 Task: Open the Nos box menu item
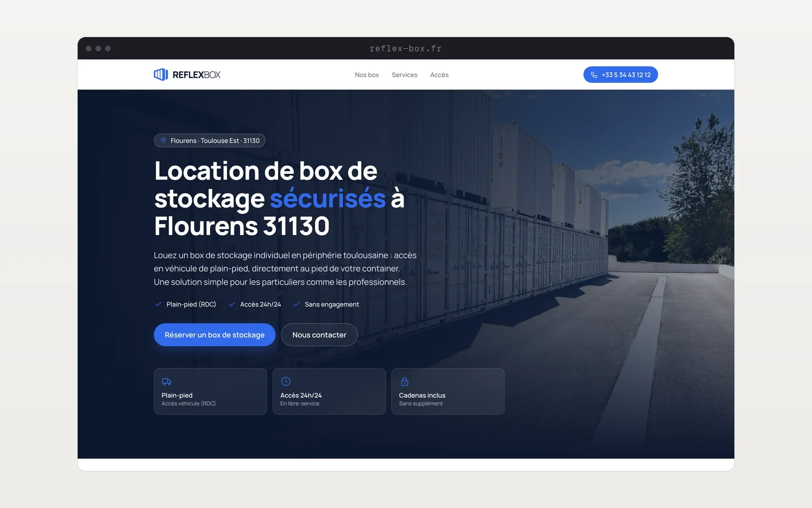[367, 75]
